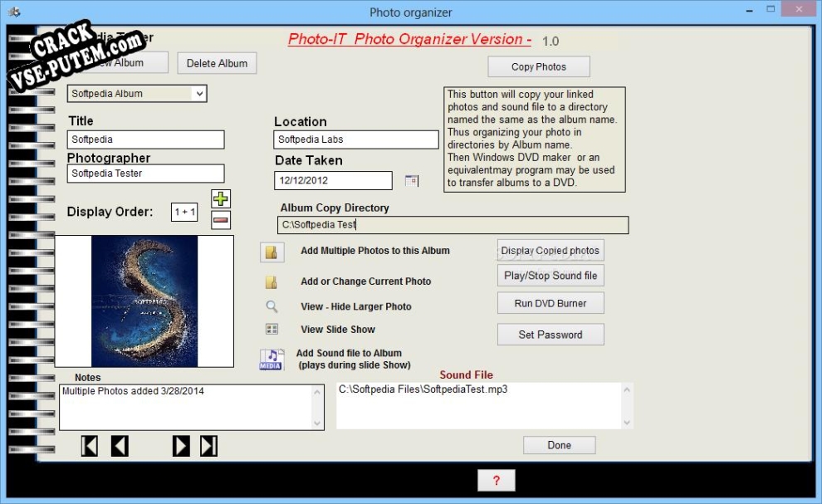The image size is (822, 504).
Task: Click Notes scrollbar up arrow
Action: (x=317, y=392)
